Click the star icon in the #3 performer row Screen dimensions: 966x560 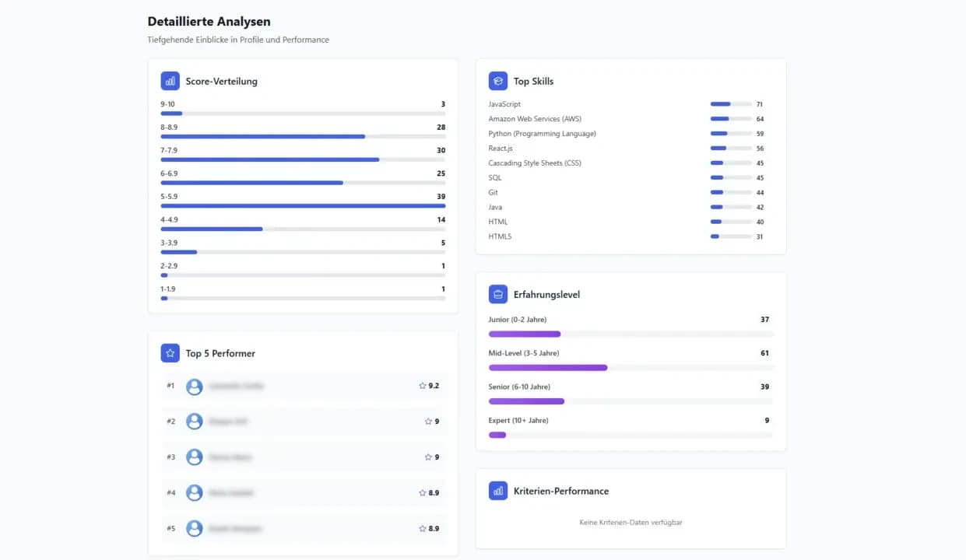[x=428, y=457]
